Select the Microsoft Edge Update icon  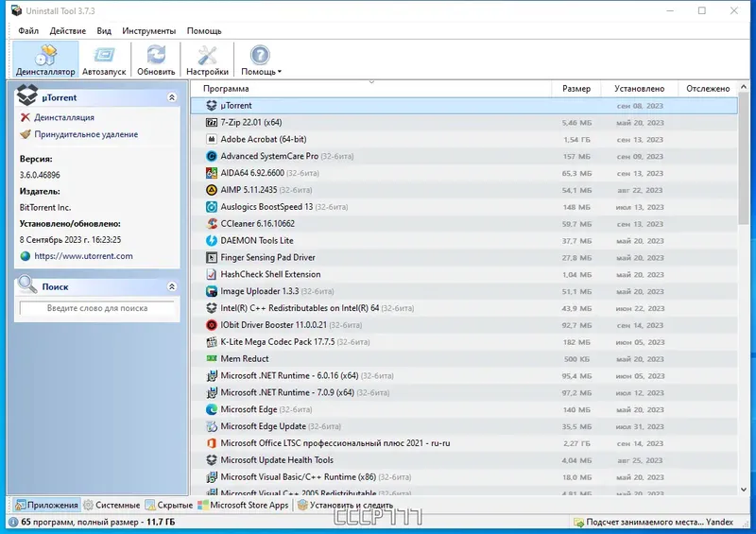pos(211,426)
